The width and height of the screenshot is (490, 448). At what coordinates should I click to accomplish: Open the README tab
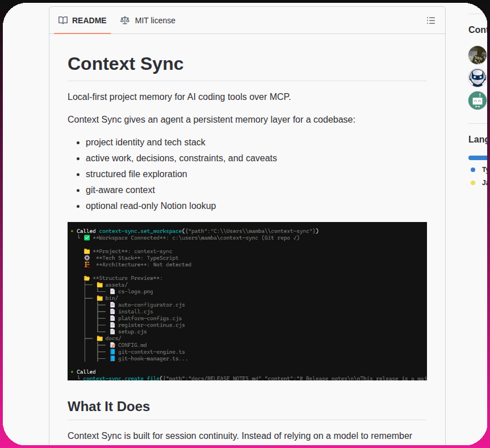coord(82,20)
